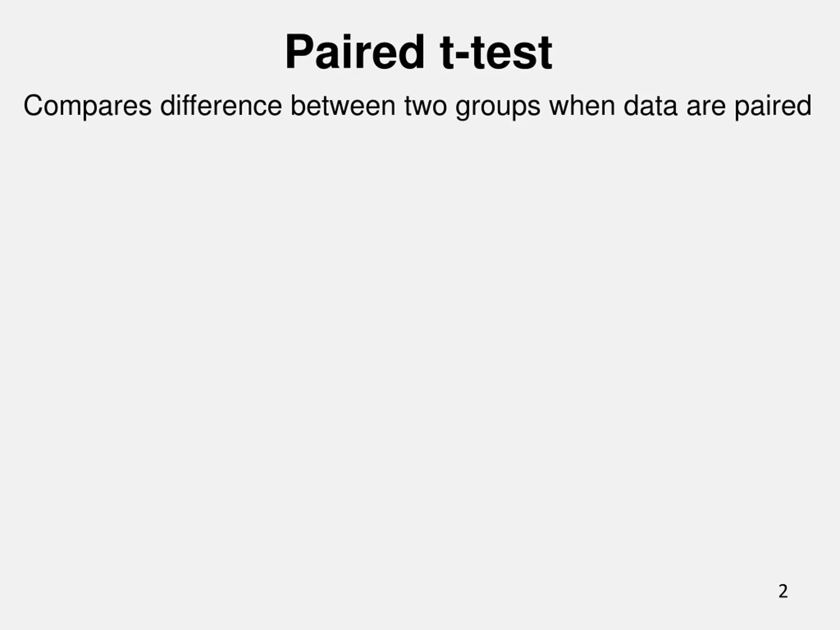840x630 pixels.
Task: Click the word 't-test' in the title
Action: coord(495,52)
